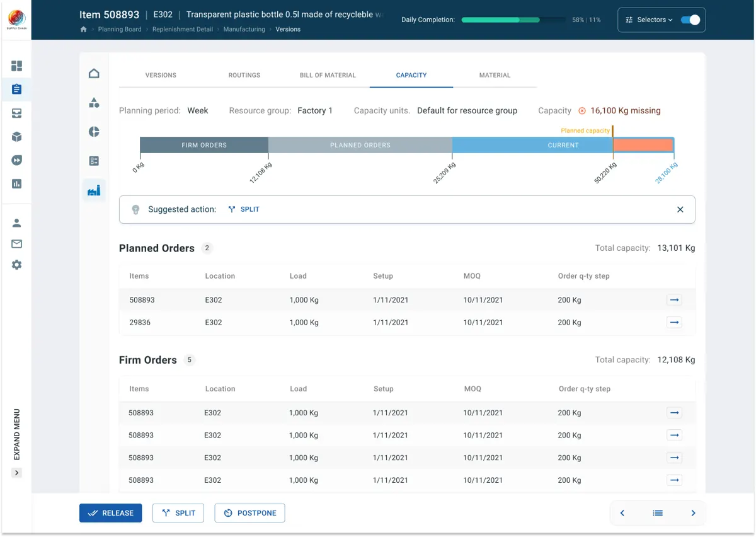Click the Split button in bottom bar
756x537 pixels.
click(178, 513)
